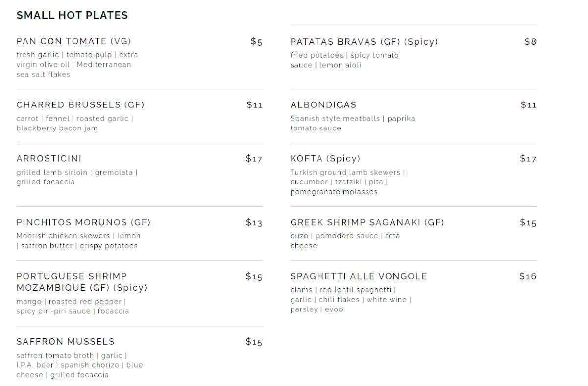
Task: Open the CHARRED BRUSSELS (GF) menu entry
Action: coord(80,105)
